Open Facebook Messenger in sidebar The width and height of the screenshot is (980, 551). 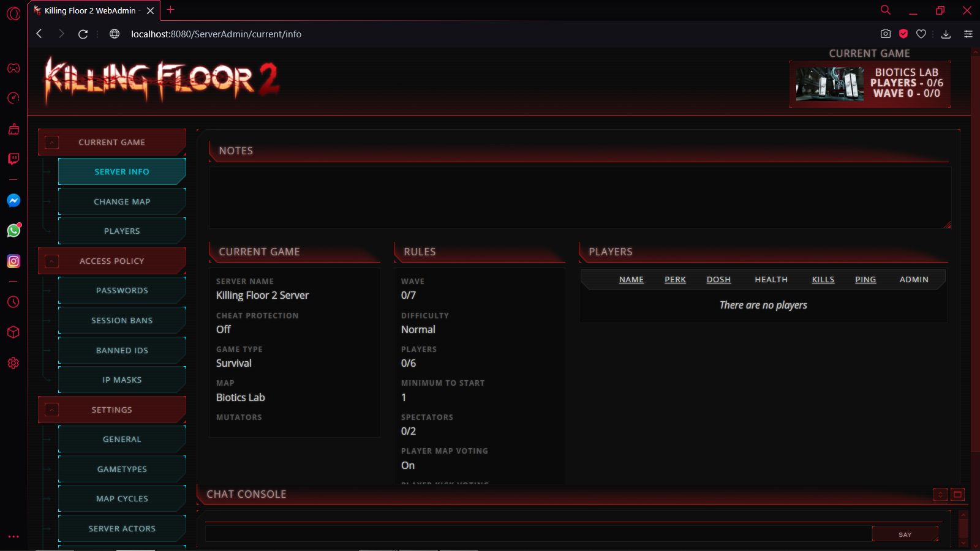(x=13, y=200)
